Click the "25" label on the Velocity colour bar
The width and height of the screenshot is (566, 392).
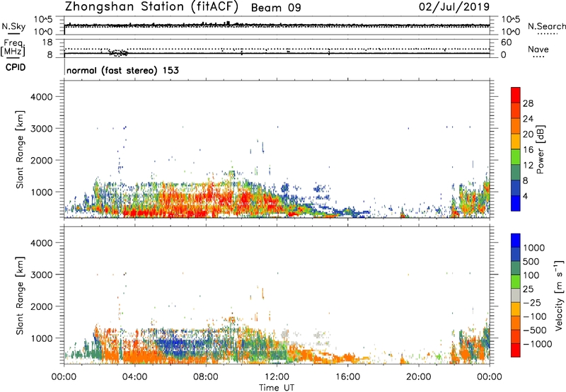click(528, 289)
